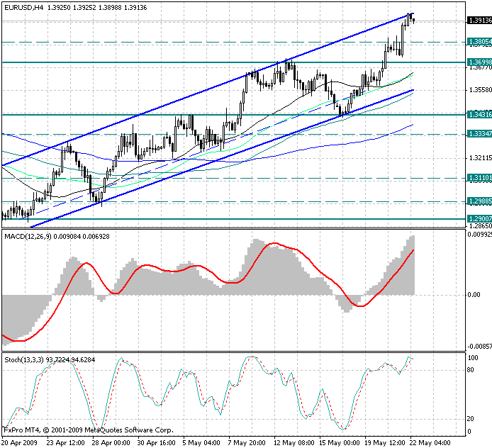Screen dimensions: 492x448
Task: Click the Stochastic 80 level label
Action: 470,370
